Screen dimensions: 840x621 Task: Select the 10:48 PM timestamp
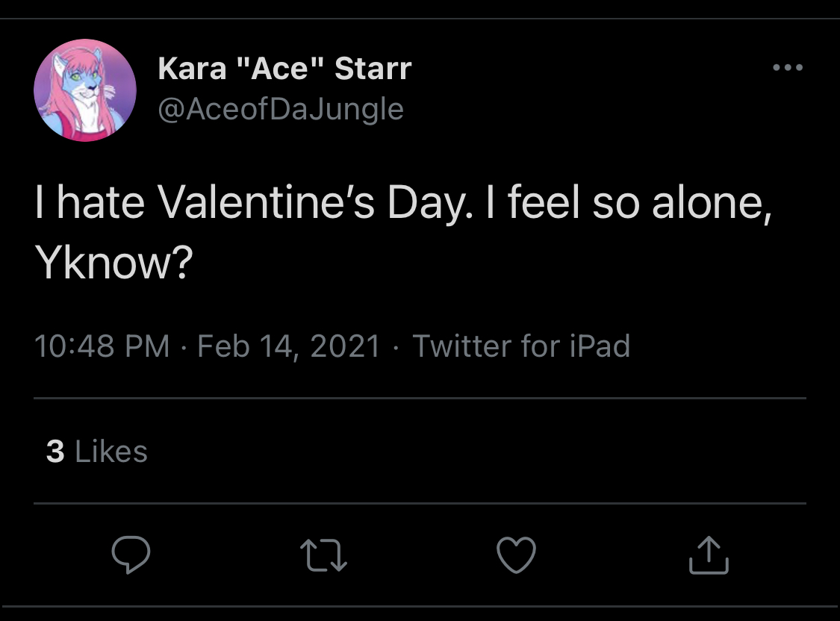tap(102, 346)
